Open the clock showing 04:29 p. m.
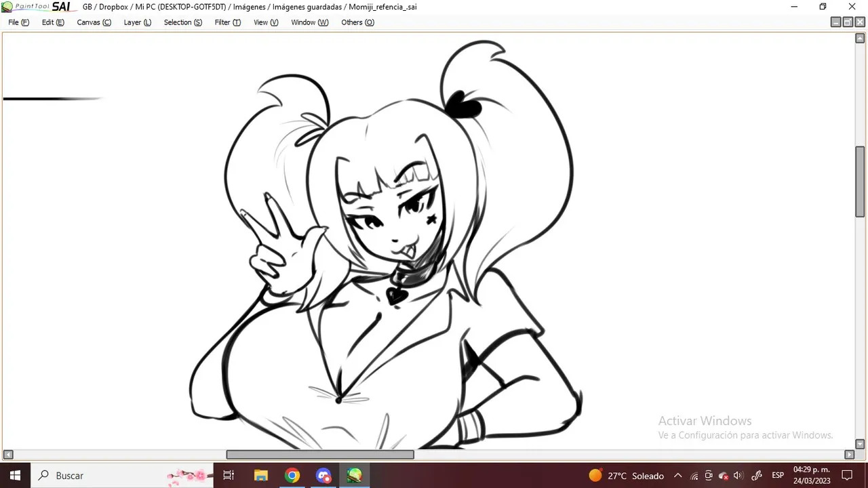This screenshot has height=488, width=868. (812, 475)
